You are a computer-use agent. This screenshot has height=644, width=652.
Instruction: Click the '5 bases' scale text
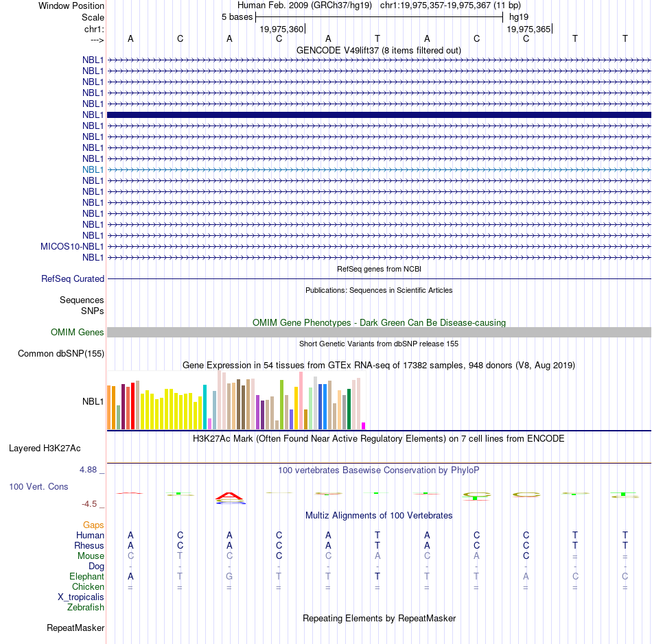point(237,17)
